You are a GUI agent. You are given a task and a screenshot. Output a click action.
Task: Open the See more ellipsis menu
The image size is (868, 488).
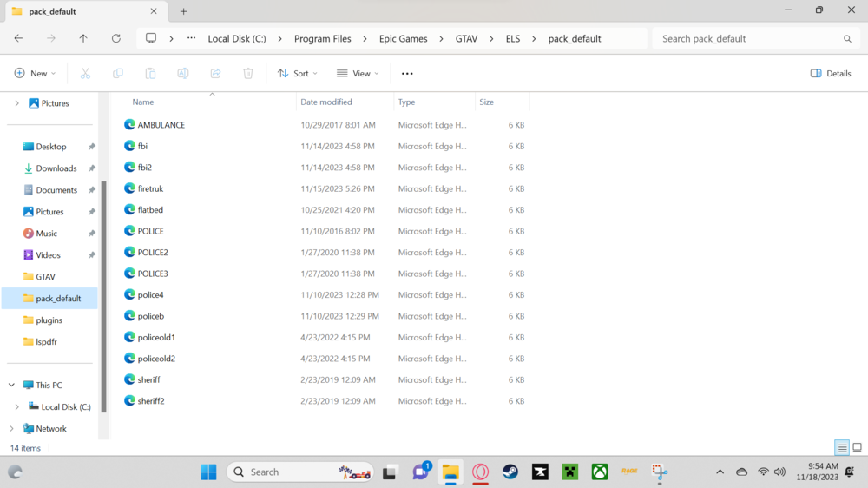pos(407,73)
